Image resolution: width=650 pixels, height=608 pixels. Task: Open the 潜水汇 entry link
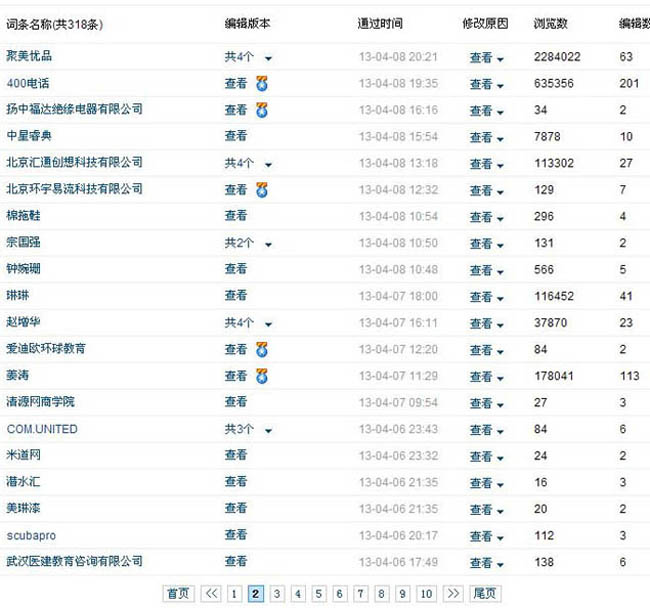tap(24, 482)
